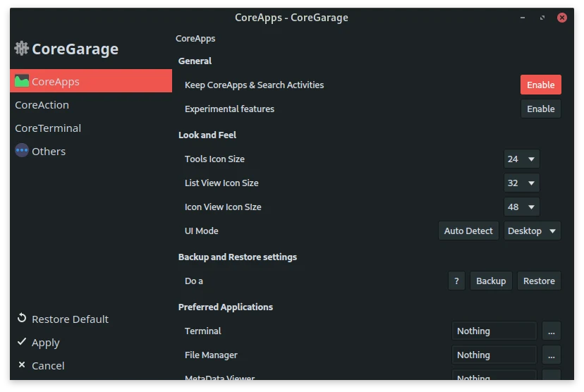Screen dimensions: 584x392
Task: Click the Terminal preferred application field
Action: click(x=494, y=331)
